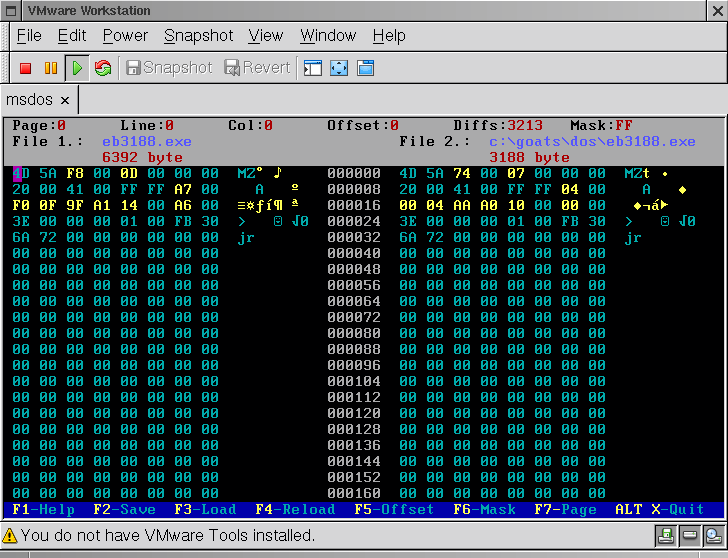Click F4-Reload in the bottom bar
The image size is (728, 558).
click(295, 510)
